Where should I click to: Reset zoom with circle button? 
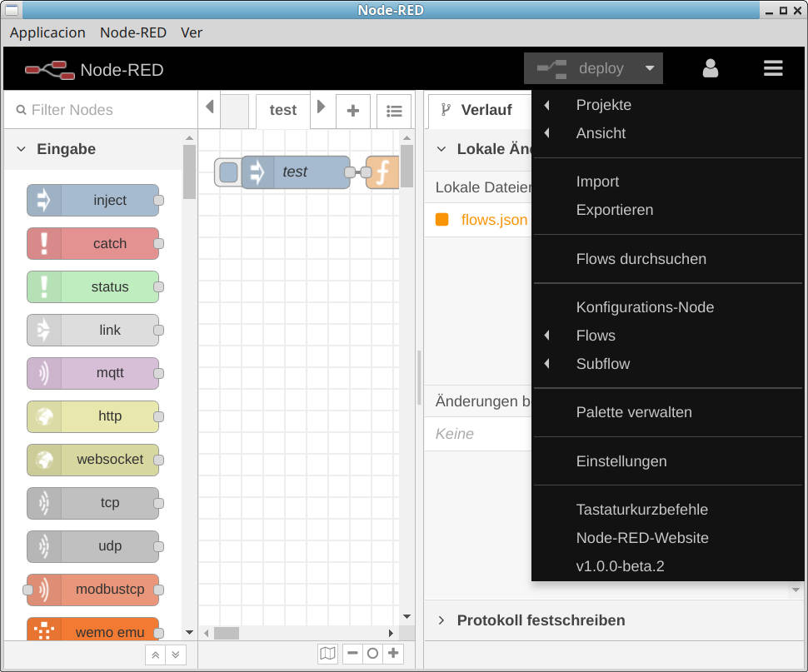373,654
